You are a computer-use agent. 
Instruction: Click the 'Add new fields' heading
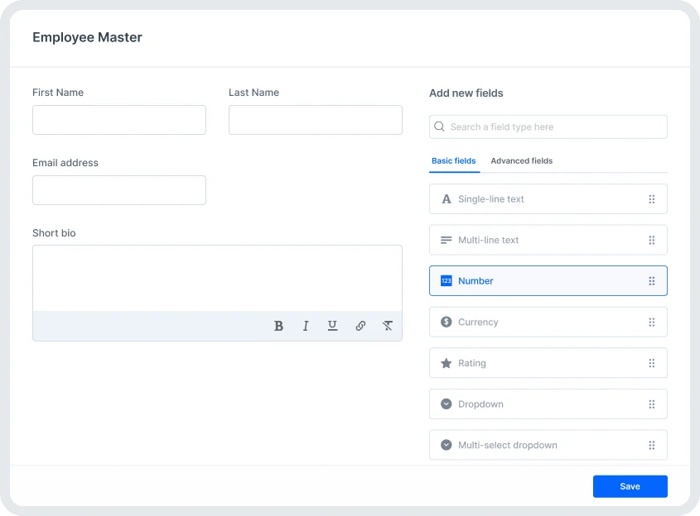[466, 93]
